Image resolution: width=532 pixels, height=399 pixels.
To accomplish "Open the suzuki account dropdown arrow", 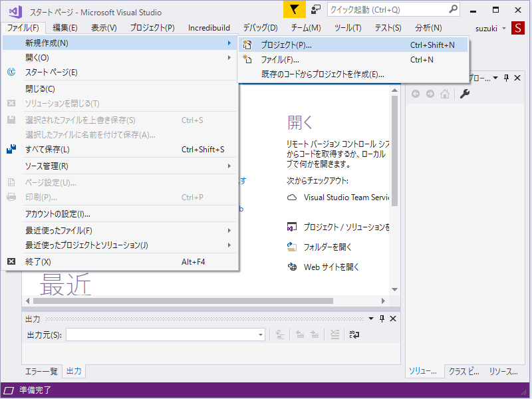I will tap(503, 28).
